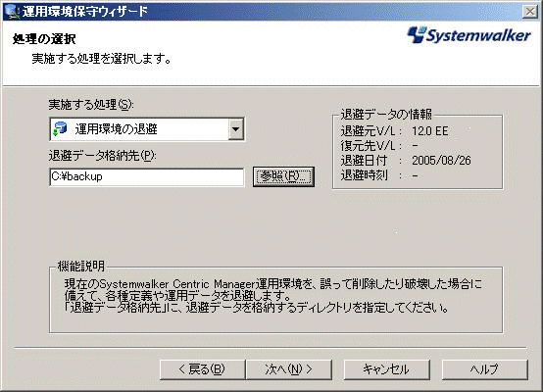This screenshot has width=543, height=392.
Task: Click into the C:¥backup path field
Action: point(147,177)
